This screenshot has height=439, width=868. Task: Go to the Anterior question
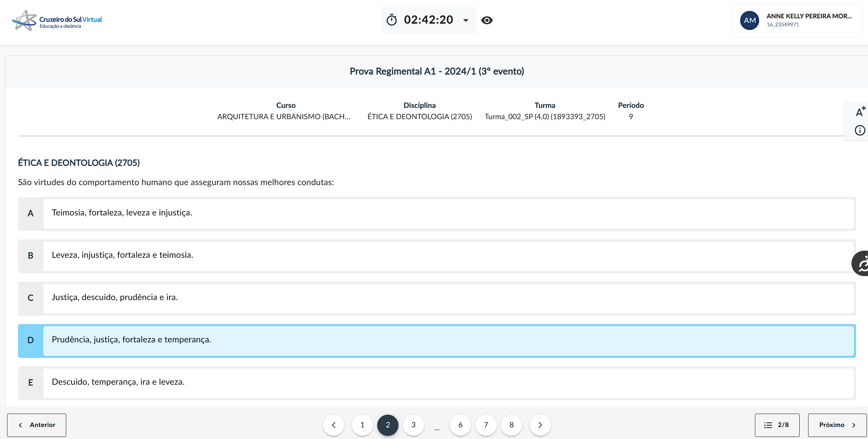(37, 425)
